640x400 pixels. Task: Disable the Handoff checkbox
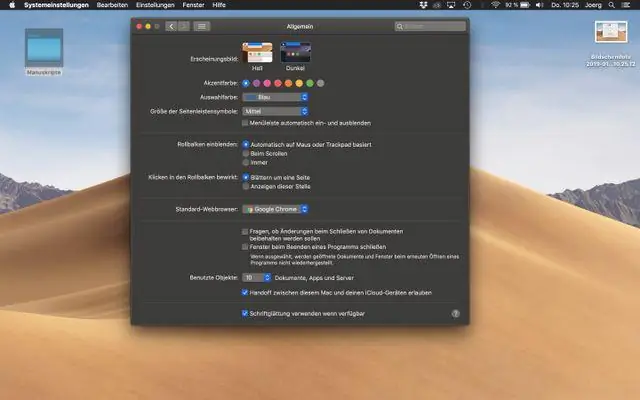245,292
